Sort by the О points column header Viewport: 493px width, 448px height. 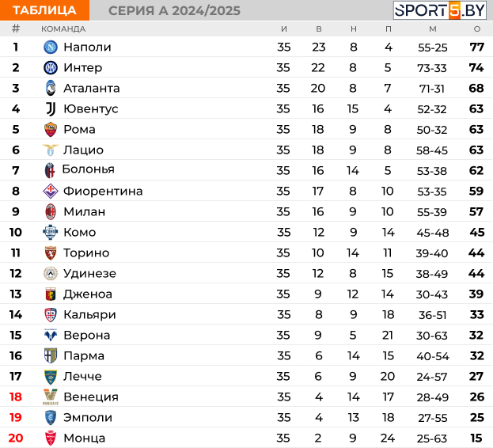pos(477,29)
